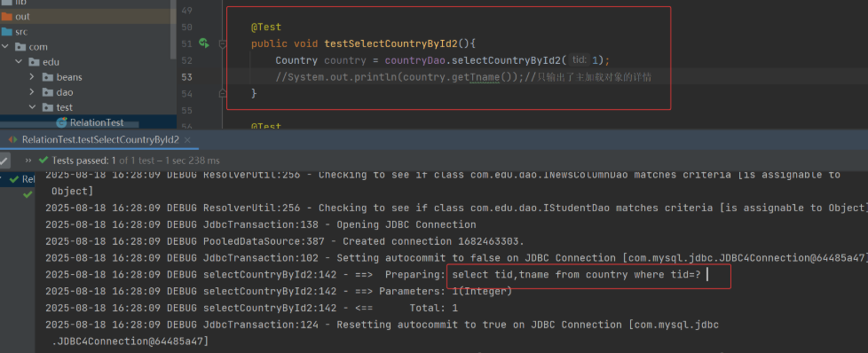Click the 'Parameters: 1(Integer)' log line
This screenshot has width=868, height=353.
[x=279, y=291]
